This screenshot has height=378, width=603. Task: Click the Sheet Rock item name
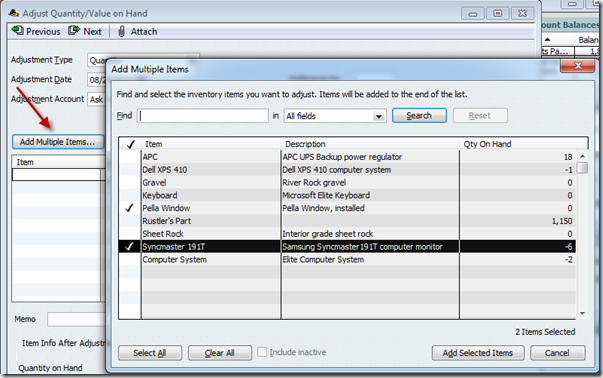coord(163,234)
